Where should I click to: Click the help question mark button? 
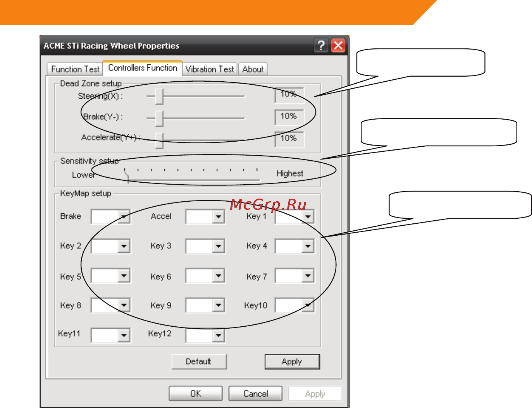point(321,46)
